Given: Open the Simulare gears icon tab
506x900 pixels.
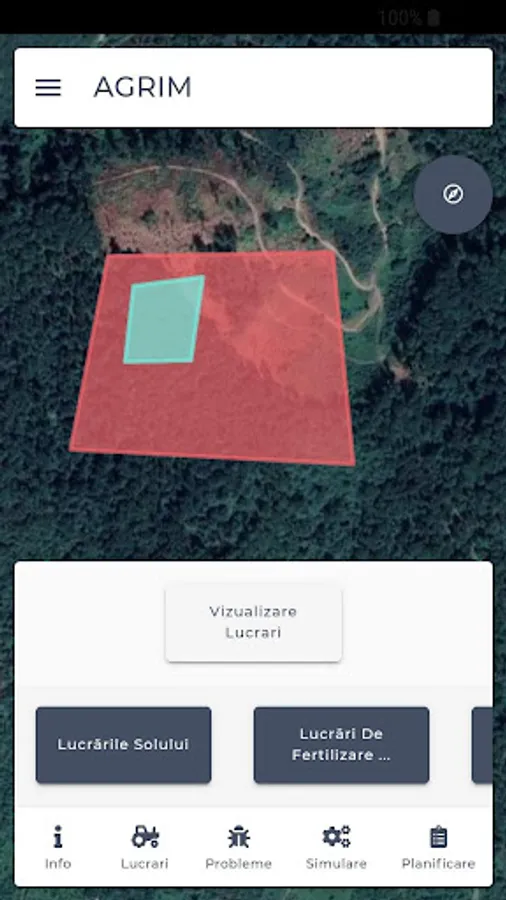Looking at the screenshot, I should [x=336, y=836].
